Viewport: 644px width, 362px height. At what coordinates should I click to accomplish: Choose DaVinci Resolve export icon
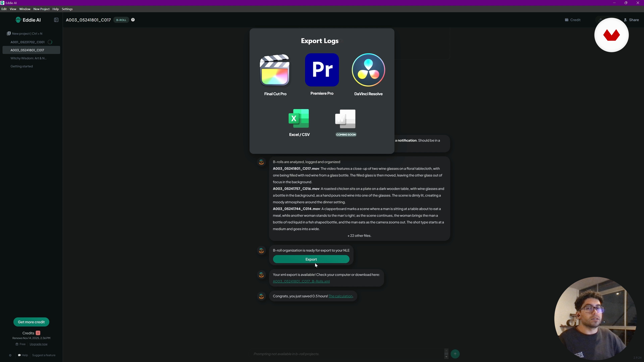click(x=368, y=70)
